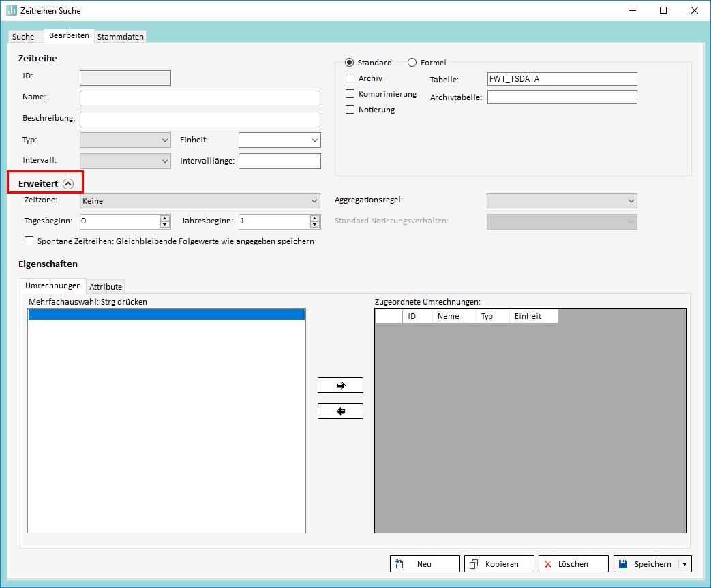The image size is (711, 588).
Task: Select the Formel radio button
Action: (412, 63)
